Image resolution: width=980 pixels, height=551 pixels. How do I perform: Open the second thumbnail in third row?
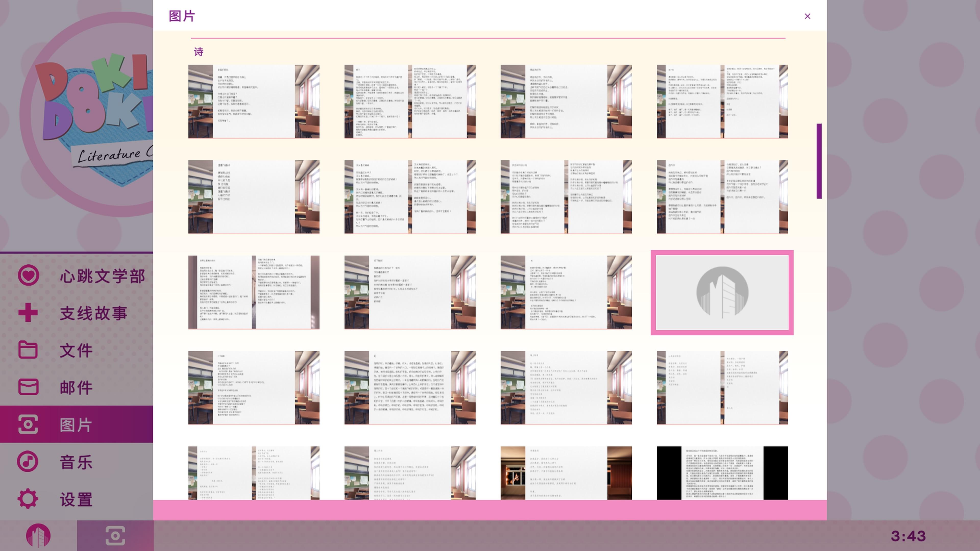(x=410, y=292)
